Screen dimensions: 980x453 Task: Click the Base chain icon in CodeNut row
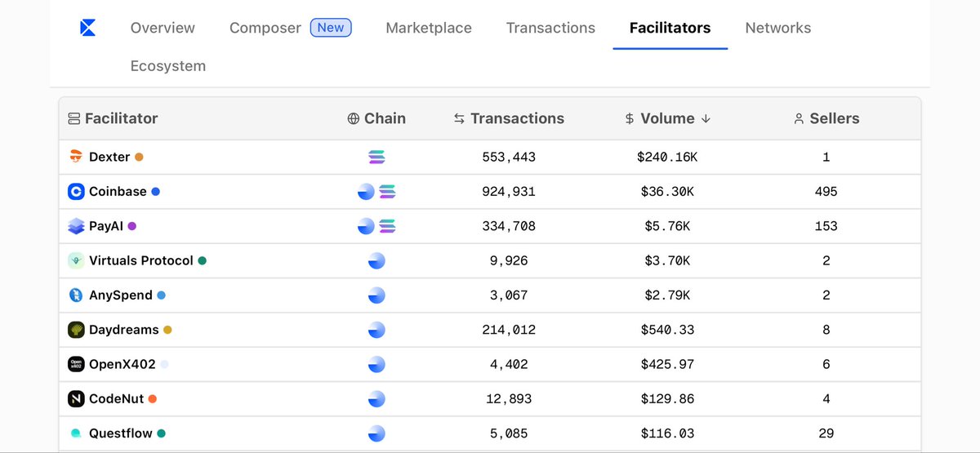[376, 399]
